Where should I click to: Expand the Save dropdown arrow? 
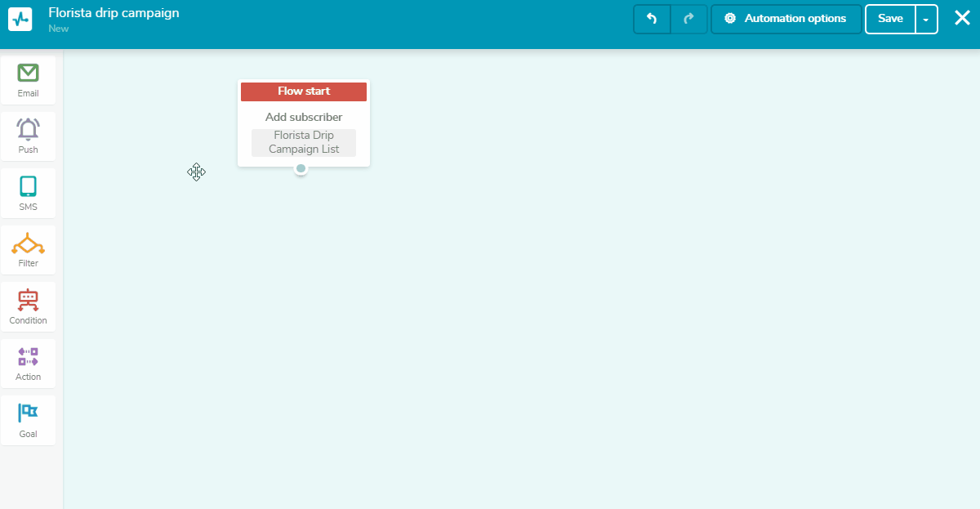pos(926,19)
